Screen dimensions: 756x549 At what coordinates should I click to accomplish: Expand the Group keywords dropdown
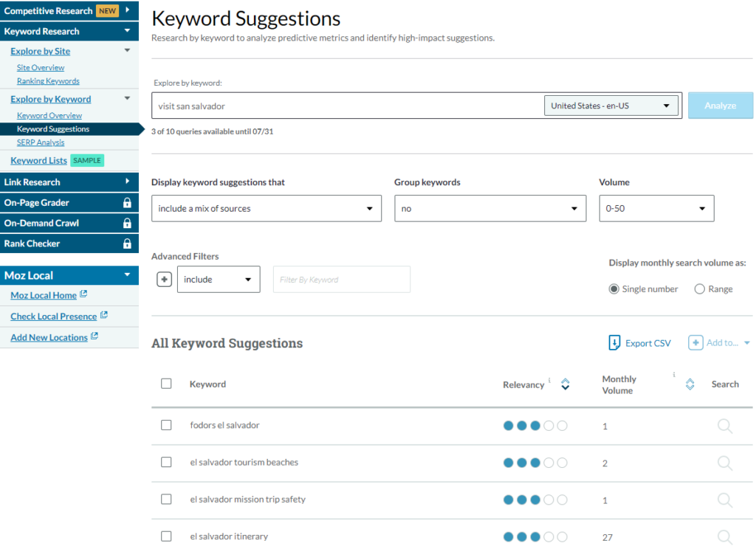pyautogui.click(x=489, y=209)
